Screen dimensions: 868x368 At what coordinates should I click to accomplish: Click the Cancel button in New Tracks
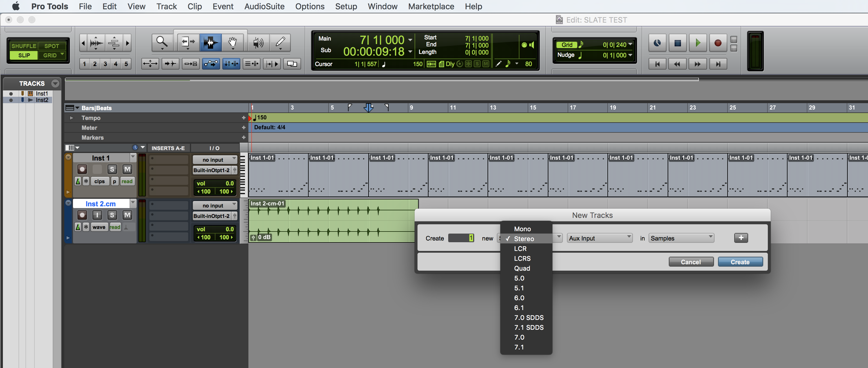[x=691, y=262]
